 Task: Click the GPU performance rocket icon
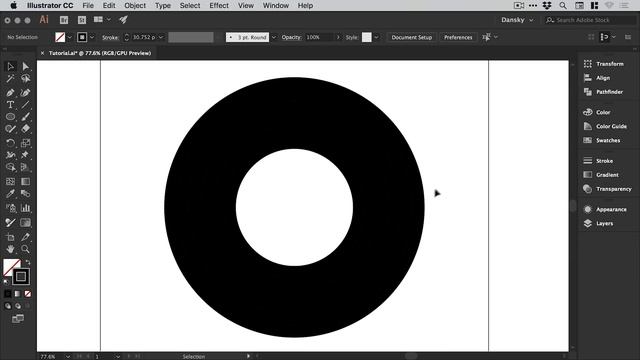point(123,20)
